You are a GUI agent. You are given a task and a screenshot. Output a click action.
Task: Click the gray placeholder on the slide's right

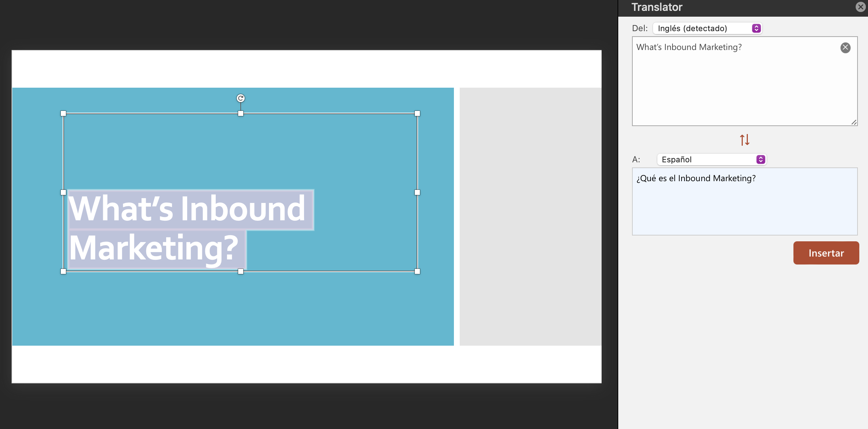point(531,217)
